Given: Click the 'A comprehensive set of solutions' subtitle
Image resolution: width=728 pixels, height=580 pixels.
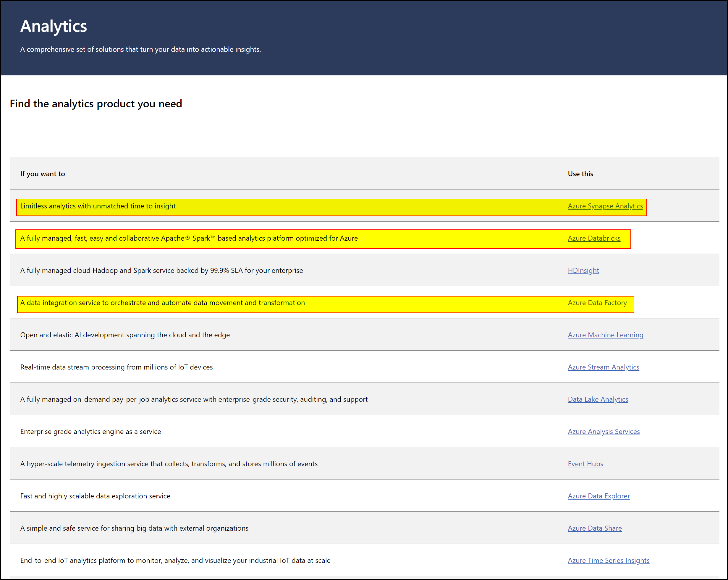Looking at the screenshot, I should coord(140,49).
